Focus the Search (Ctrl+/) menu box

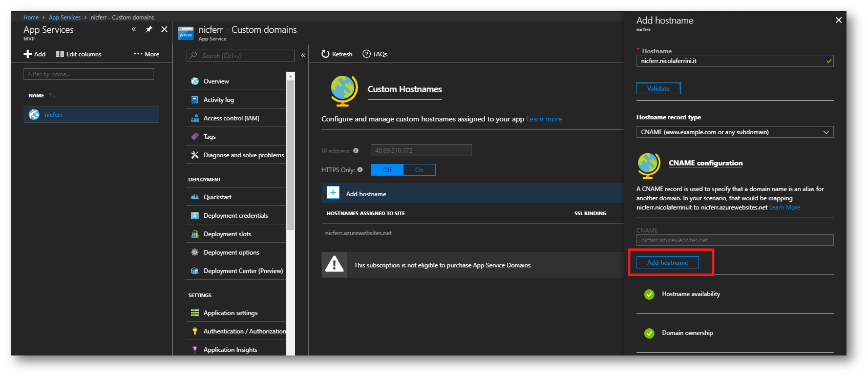(240, 55)
